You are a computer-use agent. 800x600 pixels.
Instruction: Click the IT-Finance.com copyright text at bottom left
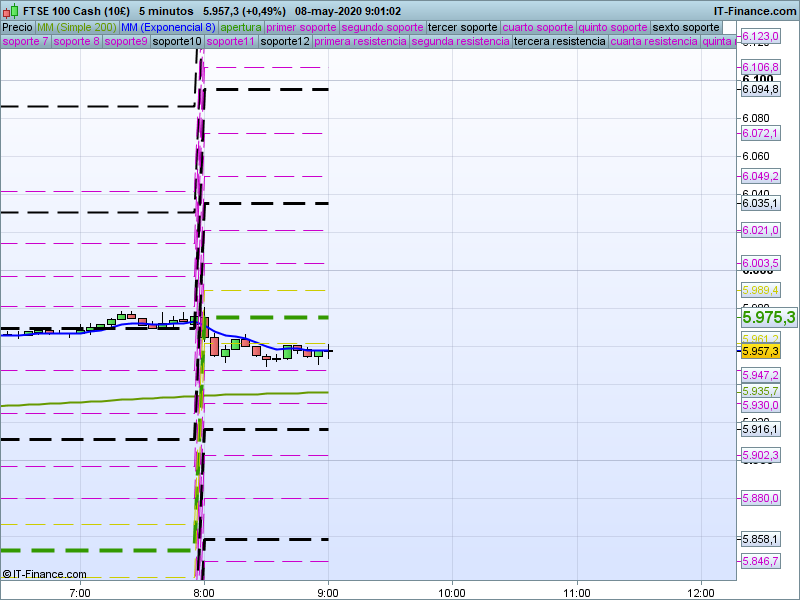[44, 574]
